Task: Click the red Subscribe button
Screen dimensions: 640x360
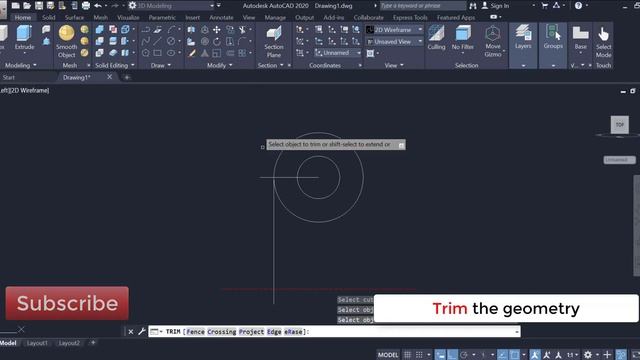Action: tap(67, 303)
